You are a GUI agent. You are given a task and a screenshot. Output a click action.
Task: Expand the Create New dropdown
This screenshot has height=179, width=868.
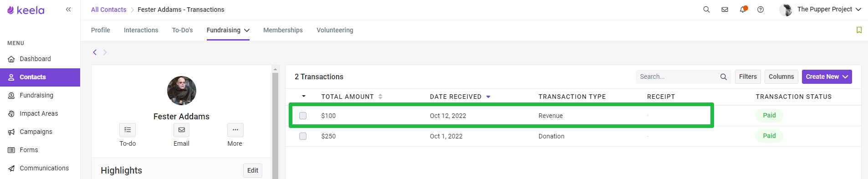click(827, 77)
